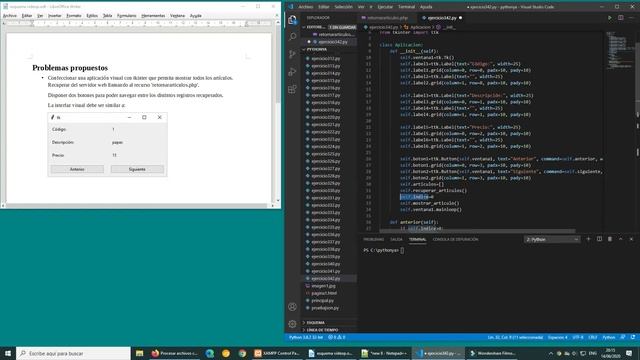Show hidden system tray icons
The height and width of the screenshot is (360, 640).
[551, 353]
